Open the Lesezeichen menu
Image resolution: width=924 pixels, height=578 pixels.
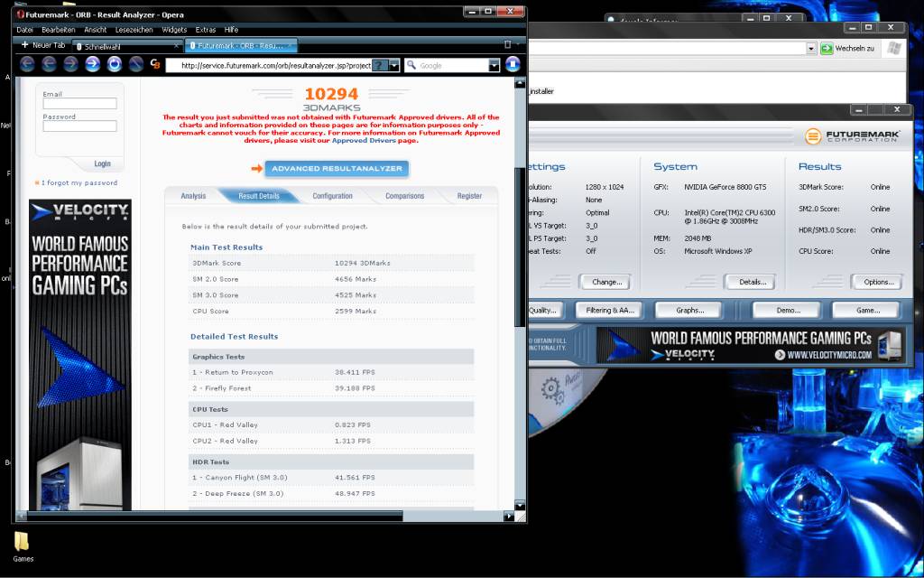[134, 30]
